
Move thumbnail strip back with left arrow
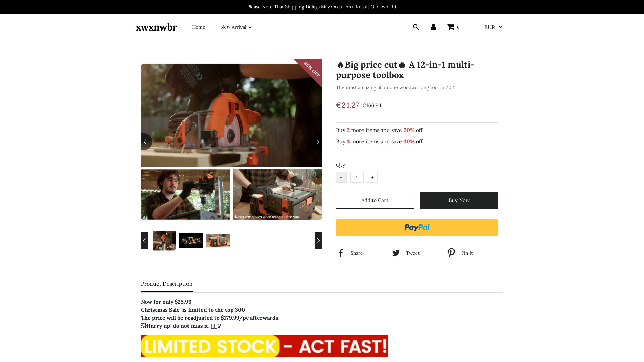pyautogui.click(x=144, y=241)
